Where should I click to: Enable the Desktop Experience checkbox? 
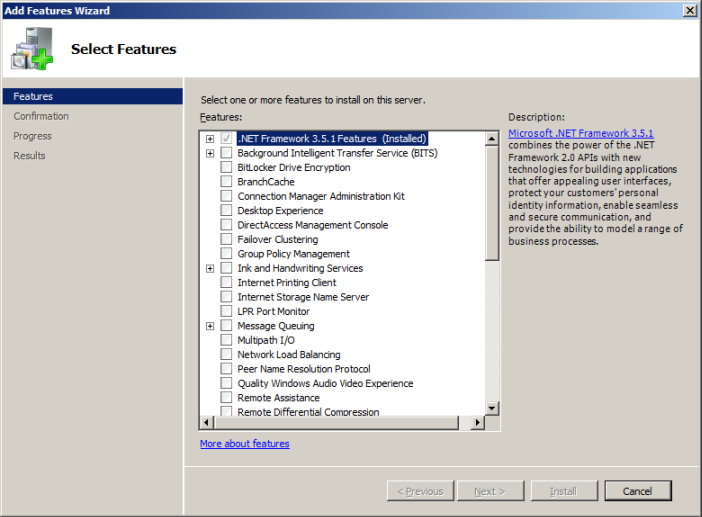click(226, 210)
